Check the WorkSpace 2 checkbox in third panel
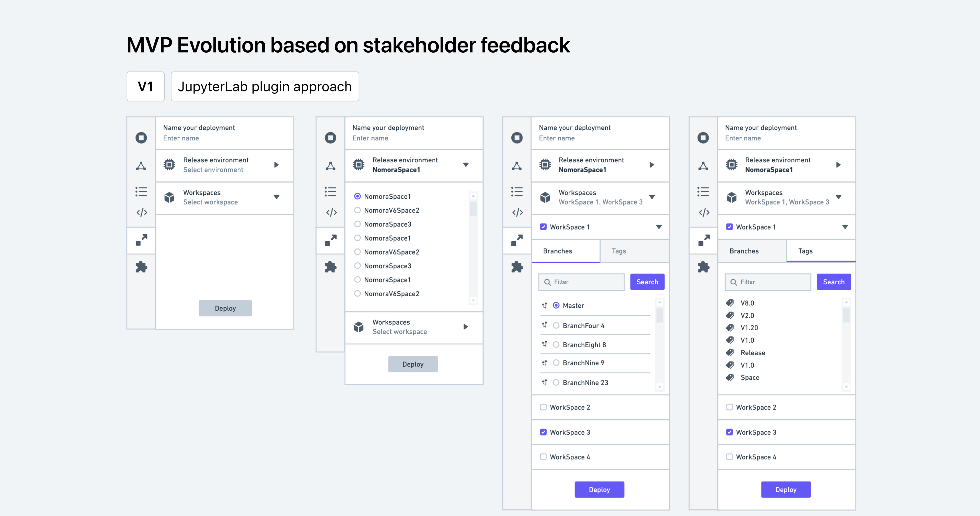Screen dimensions: 980x516 (543, 407)
